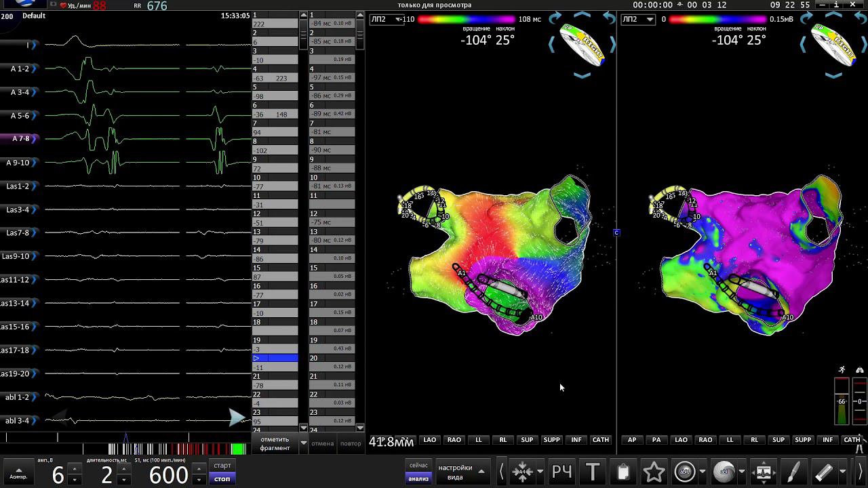Select the paintbrush tool
This screenshot has width=868, height=488.
(793, 472)
